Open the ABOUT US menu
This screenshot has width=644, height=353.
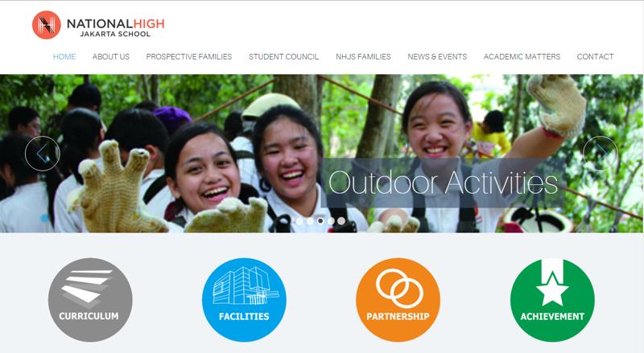coord(111,56)
